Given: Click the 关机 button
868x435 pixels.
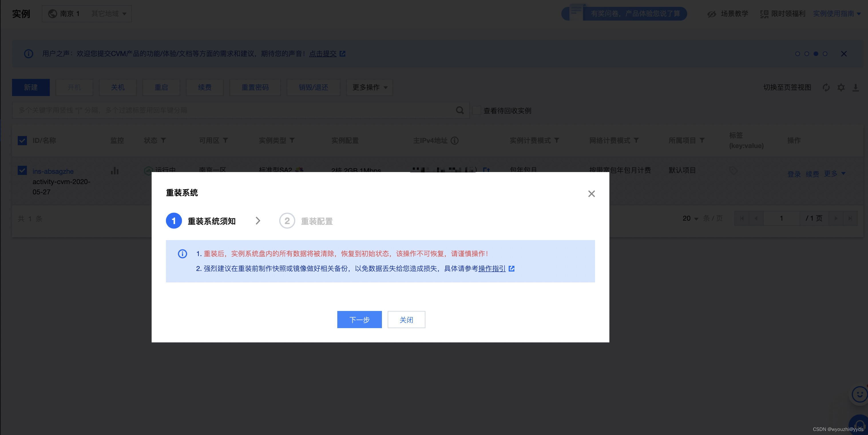Looking at the screenshot, I should (x=118, y=87).
